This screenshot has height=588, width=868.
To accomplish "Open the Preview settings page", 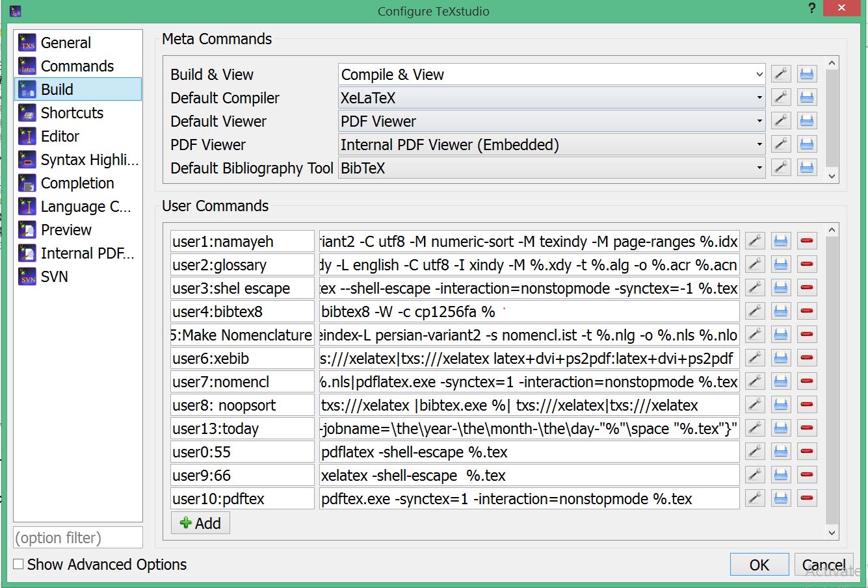I will (78, 230).
